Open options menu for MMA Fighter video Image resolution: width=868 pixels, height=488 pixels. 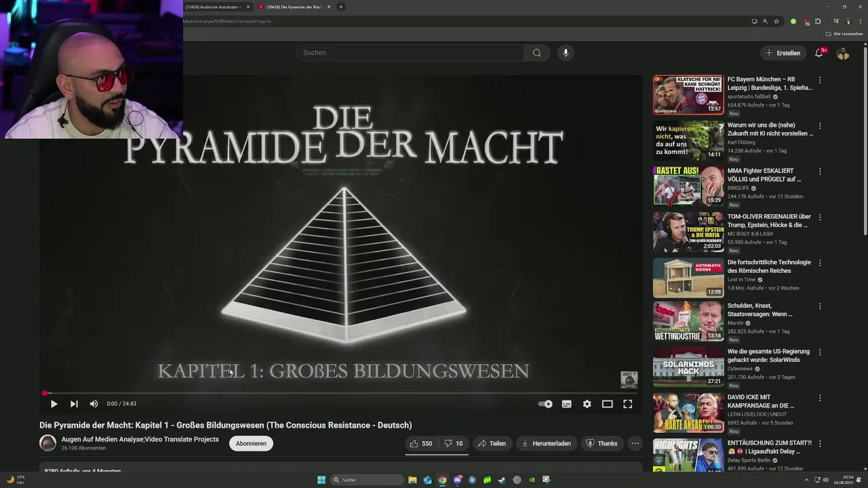coord(820,171)
